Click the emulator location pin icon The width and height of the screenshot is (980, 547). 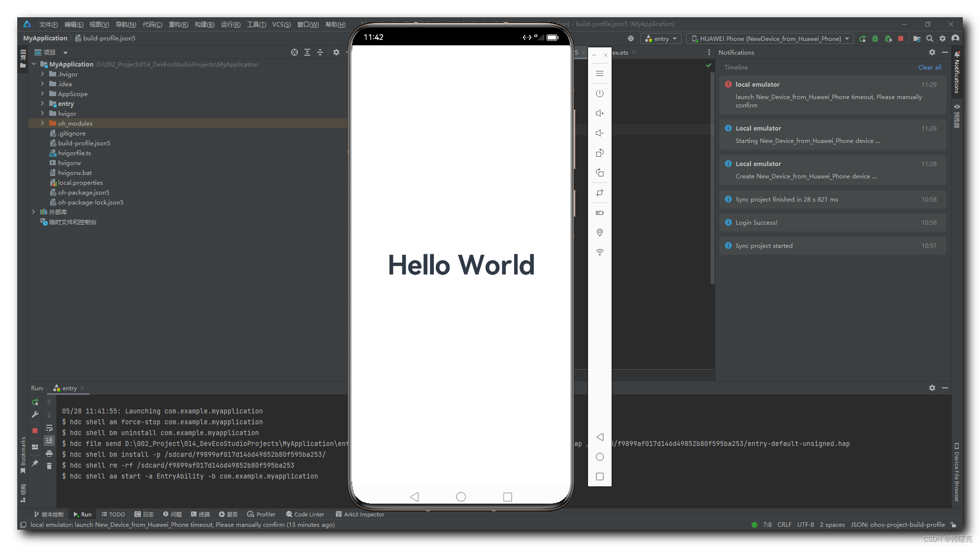pyautogui.click(x=599, y=233)
